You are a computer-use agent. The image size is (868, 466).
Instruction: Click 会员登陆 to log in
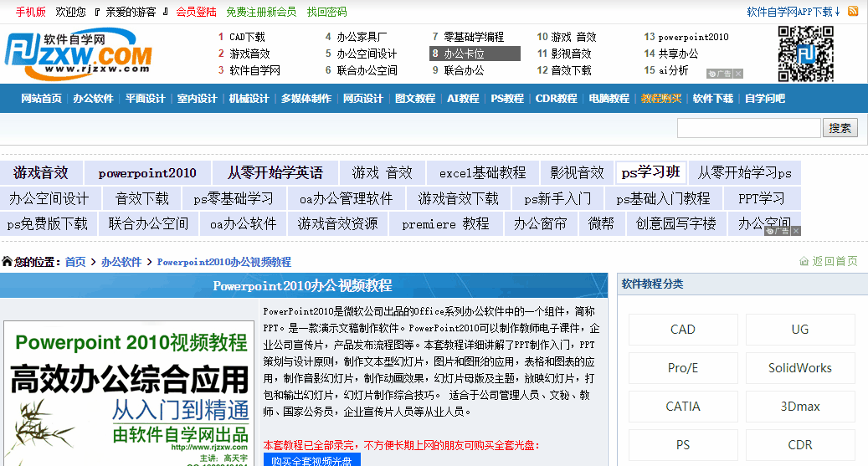click(x=196, y=12)
